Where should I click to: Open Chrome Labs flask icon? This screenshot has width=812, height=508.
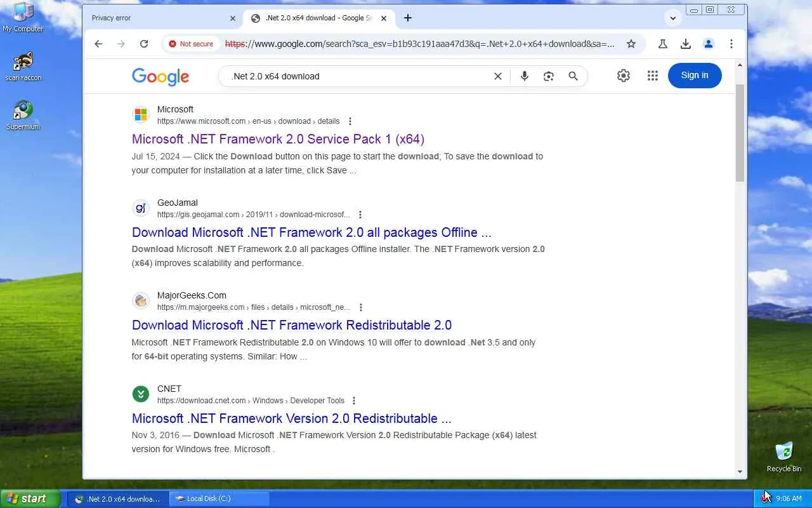[x=662, y=44]
